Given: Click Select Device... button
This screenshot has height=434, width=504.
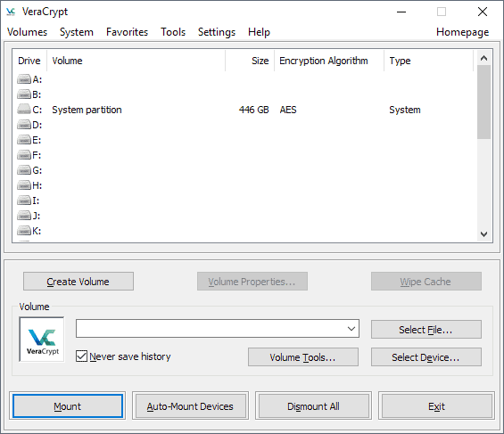Looking at the screenshot, I should point(426,357).
